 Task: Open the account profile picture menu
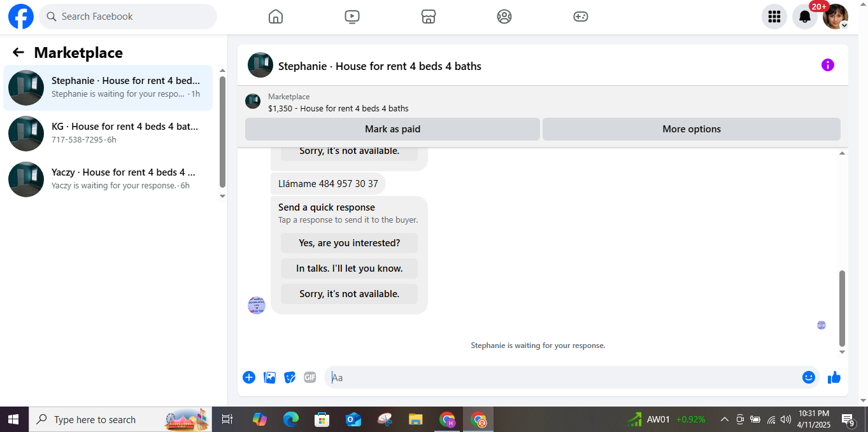tap(836, 17)
